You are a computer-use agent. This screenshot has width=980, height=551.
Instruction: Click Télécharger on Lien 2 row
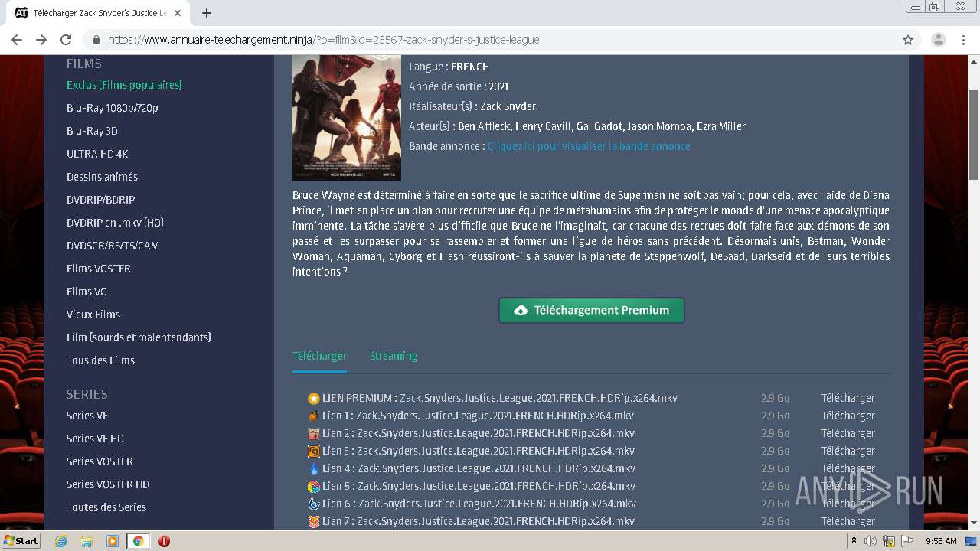(x=848, y=433)
